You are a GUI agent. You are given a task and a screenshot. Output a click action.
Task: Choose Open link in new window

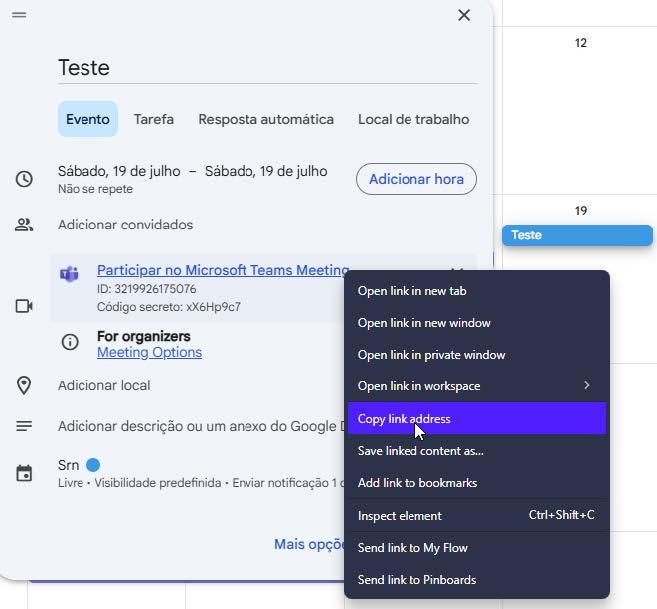[x=477, y=323]
